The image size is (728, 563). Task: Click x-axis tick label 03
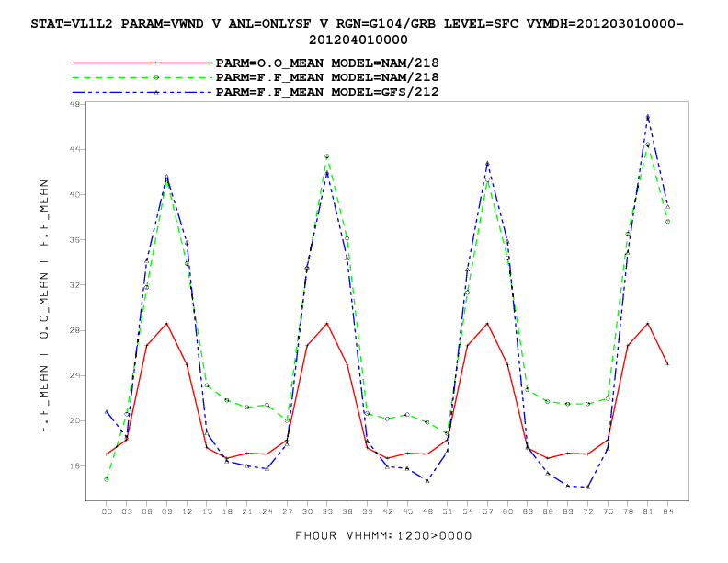[x=127, y=511]
